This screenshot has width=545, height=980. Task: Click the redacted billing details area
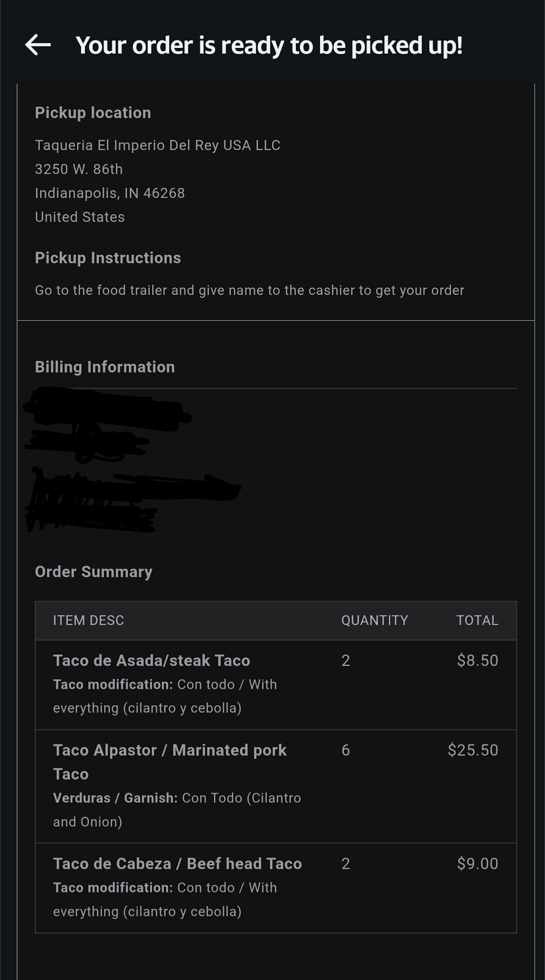128,459
